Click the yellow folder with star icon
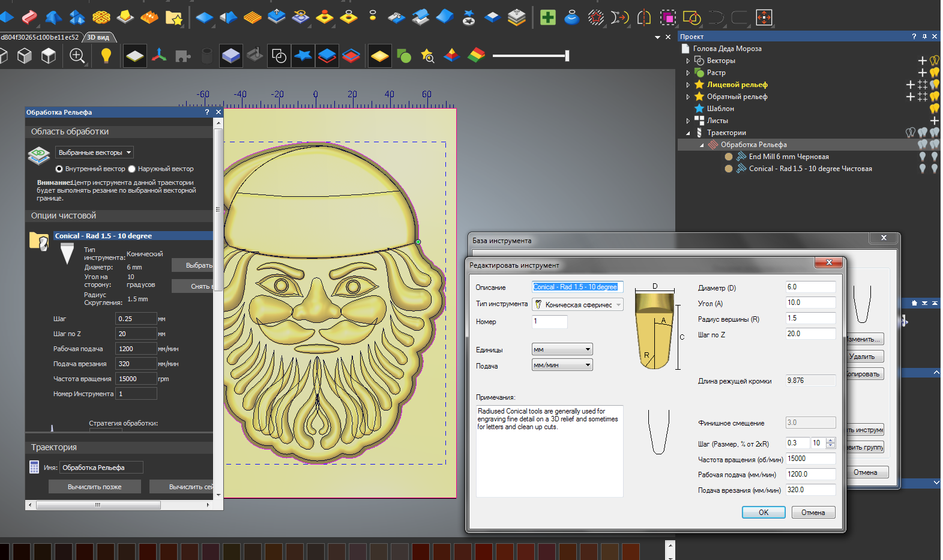Viewport: 943px width, 560px height. 173,17
